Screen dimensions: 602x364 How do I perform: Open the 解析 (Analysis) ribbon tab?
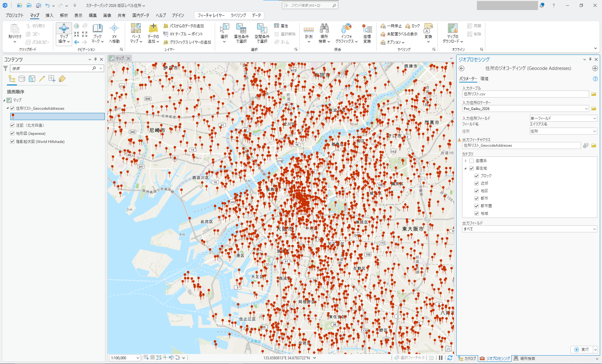point(64,15)
